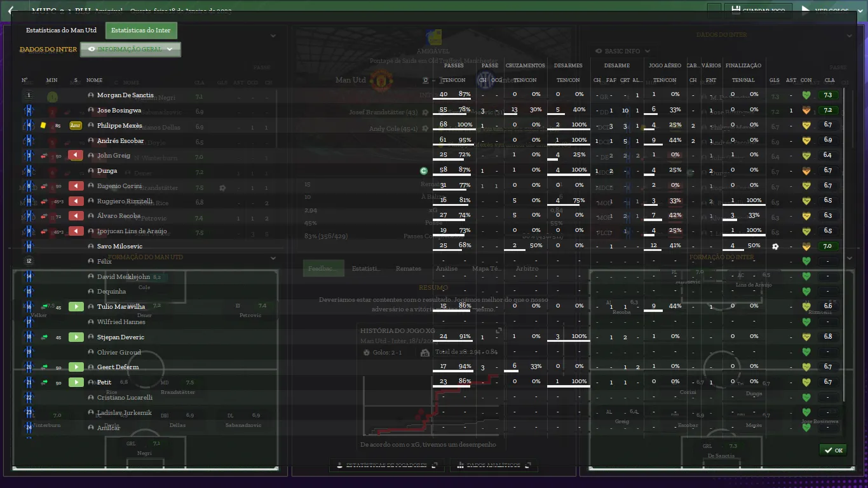Collapse the Formação do Man Utd panel chevron
The height and width of the screenshot is (488, 868).
(273, 258)
